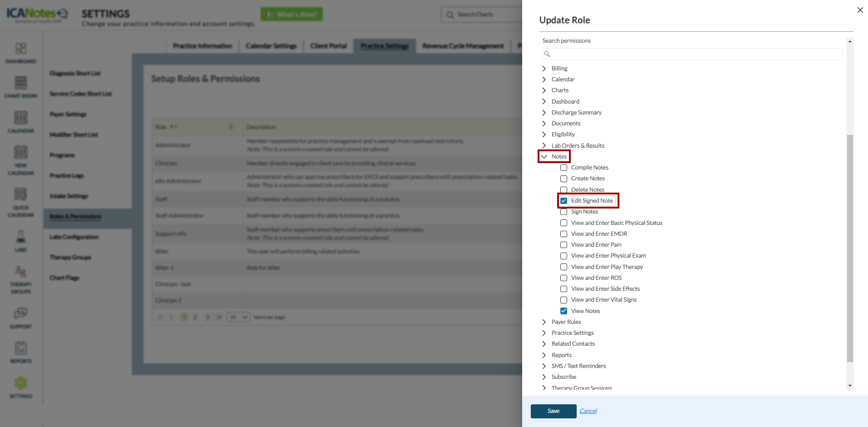The image size is (868, 427).
Task: Click the Search Charts field
Action: [482, 15]
